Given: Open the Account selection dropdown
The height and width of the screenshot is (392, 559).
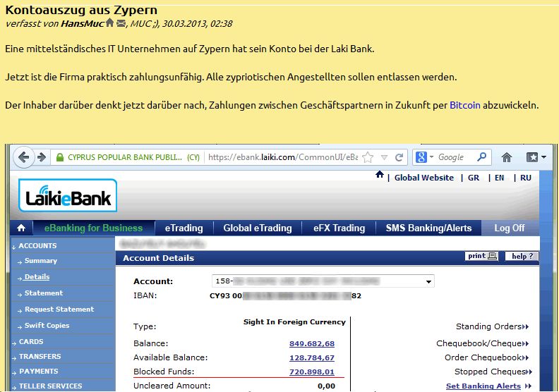Looking at the screenshot, I should click(x=323, y=281).
